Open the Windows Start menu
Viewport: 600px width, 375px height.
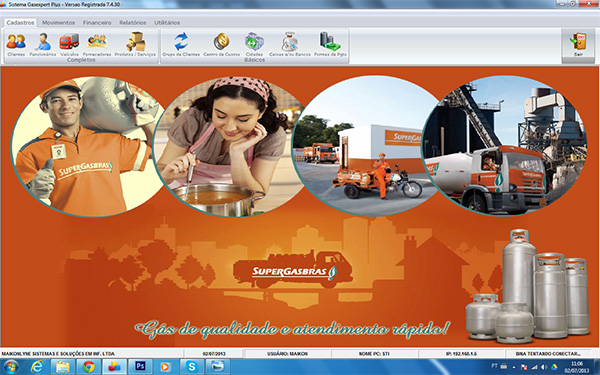[x=11, y=367]
